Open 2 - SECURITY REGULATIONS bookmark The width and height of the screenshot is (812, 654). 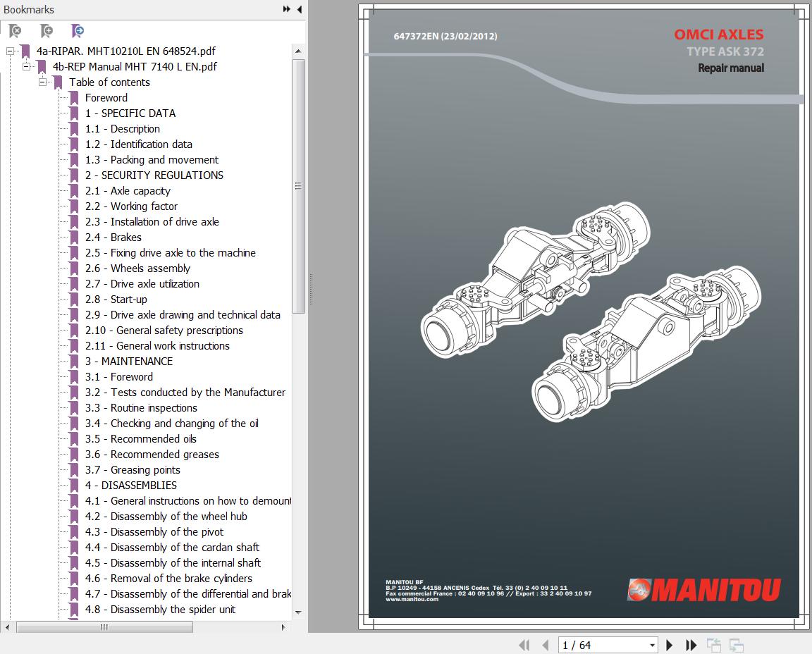coord(154,175)
